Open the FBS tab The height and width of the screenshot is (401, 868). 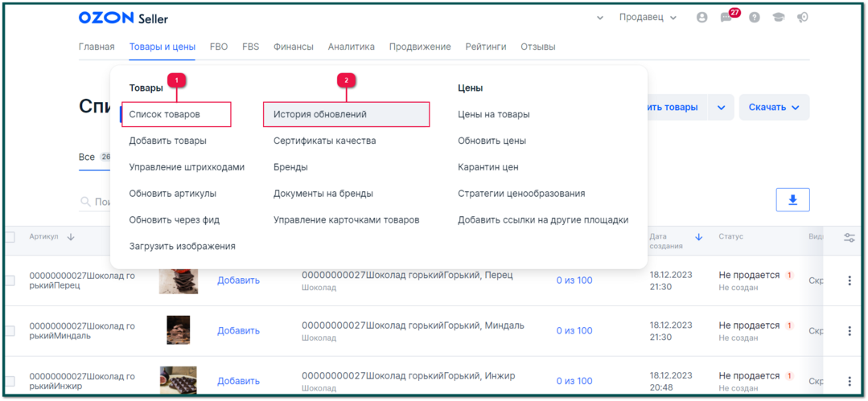[251, 47]
